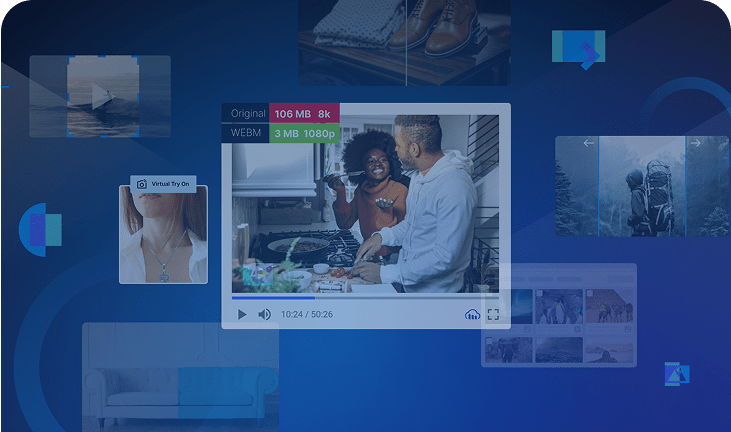This screenshot has height=432, width=731.
Task: Click the play button in the video player
Action: click(242, 314)
